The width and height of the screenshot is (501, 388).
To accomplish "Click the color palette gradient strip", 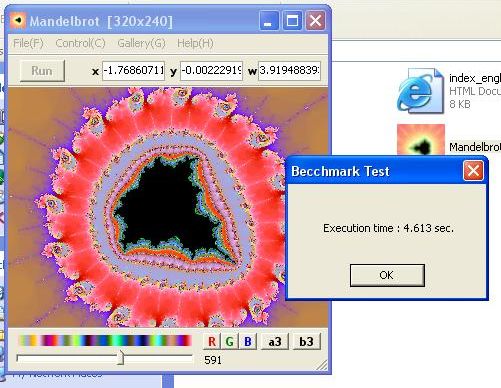I will (x=105, y=341).
